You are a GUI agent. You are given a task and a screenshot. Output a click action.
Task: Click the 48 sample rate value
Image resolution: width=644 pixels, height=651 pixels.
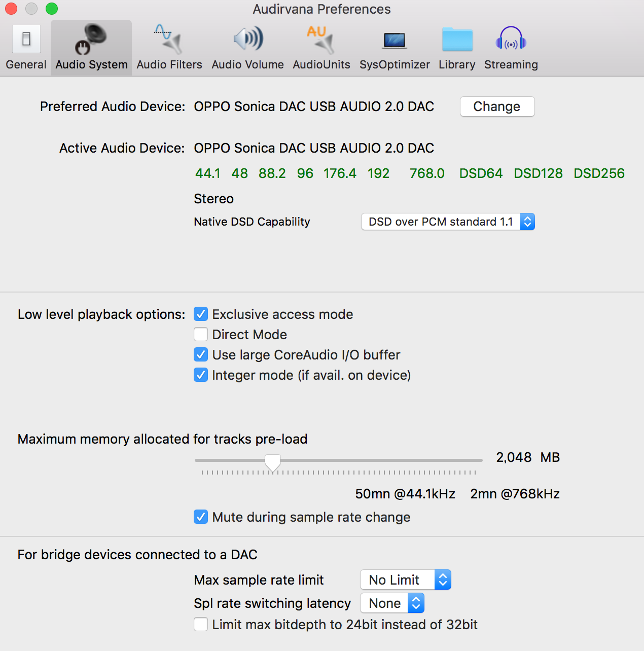point(240,173)
